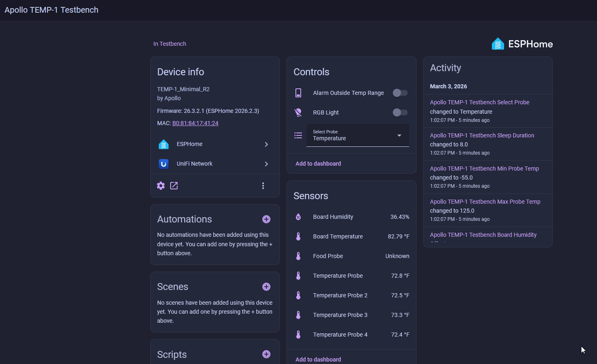597x364 pixels.
Task: Open the visit device external link icon
Action: [174, 186]
